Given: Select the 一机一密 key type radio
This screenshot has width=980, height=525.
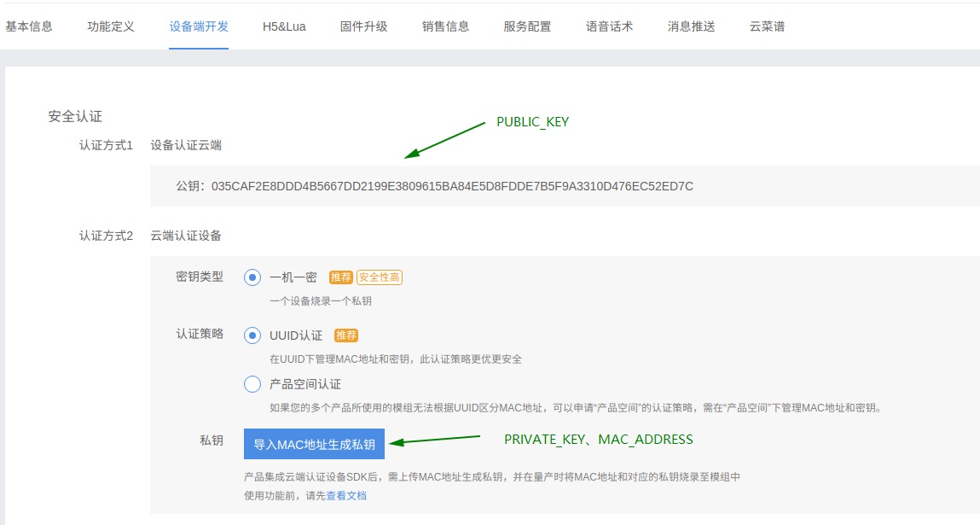Looking at the screenshot, I should (252, 277).
